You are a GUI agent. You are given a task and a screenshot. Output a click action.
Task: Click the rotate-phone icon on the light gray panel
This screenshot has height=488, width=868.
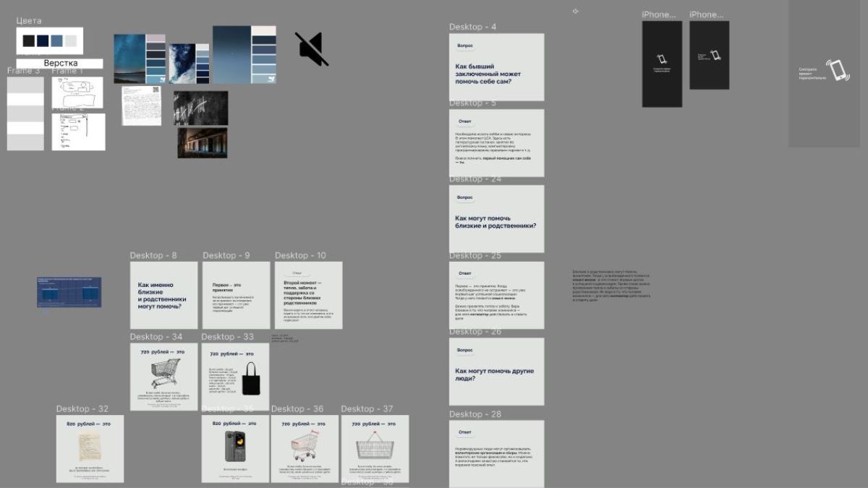(x=838, y=70)
